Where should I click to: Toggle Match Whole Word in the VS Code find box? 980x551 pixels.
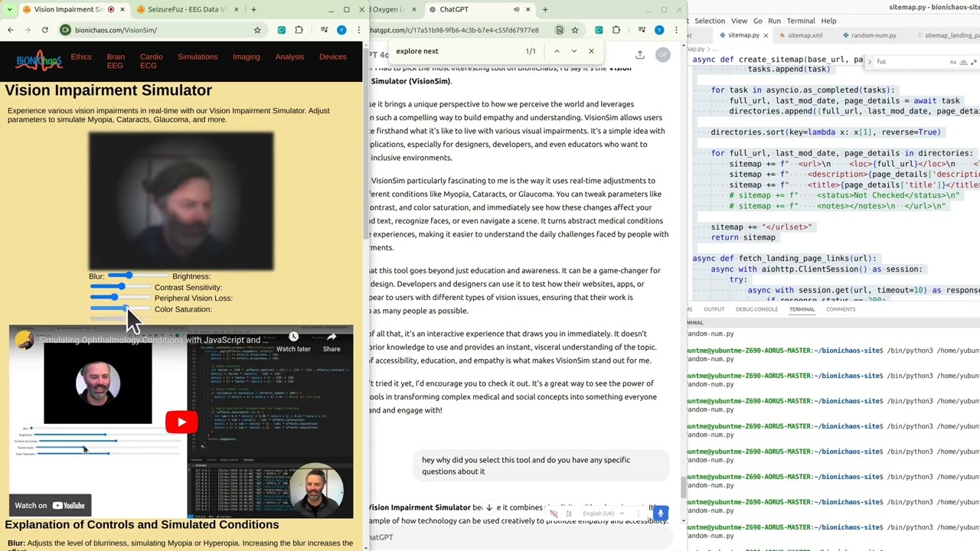(x=963, y=61)
